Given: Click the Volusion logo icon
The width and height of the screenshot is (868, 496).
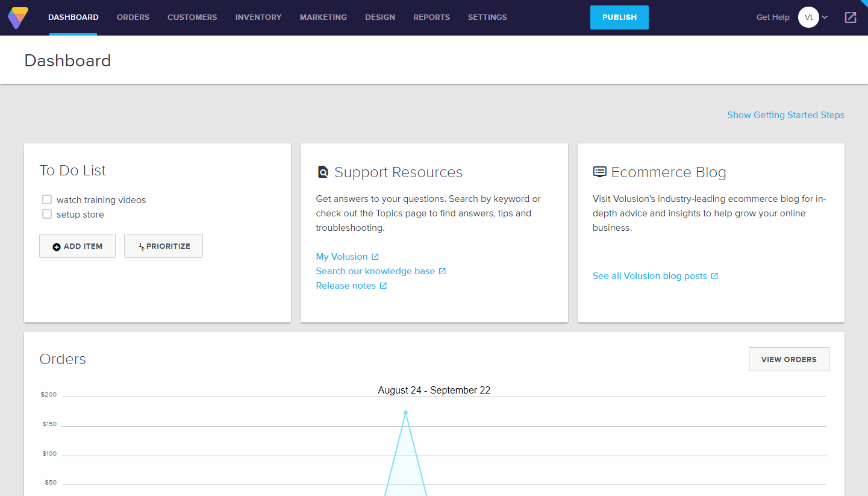Looking at the screenshot, I should pos(18,17).
